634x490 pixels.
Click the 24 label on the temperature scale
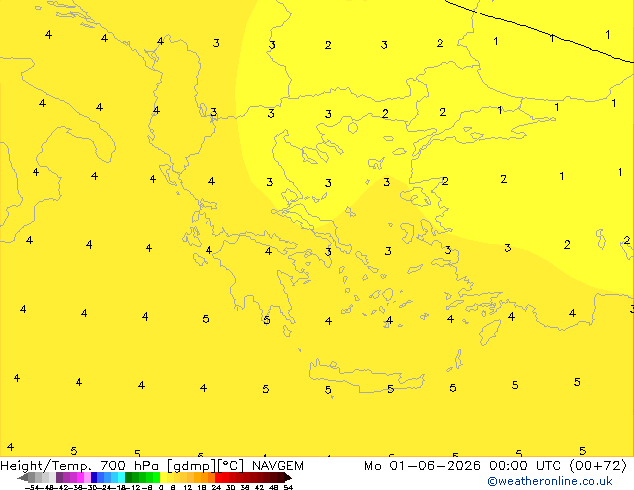[x=216, y=487]
